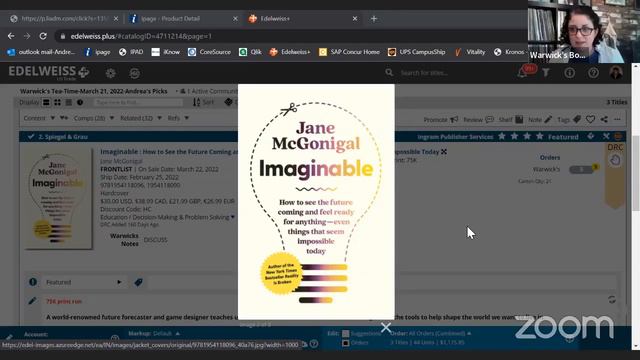
Task: Reload the Edelweiss page
Action: tap(43, 36)
